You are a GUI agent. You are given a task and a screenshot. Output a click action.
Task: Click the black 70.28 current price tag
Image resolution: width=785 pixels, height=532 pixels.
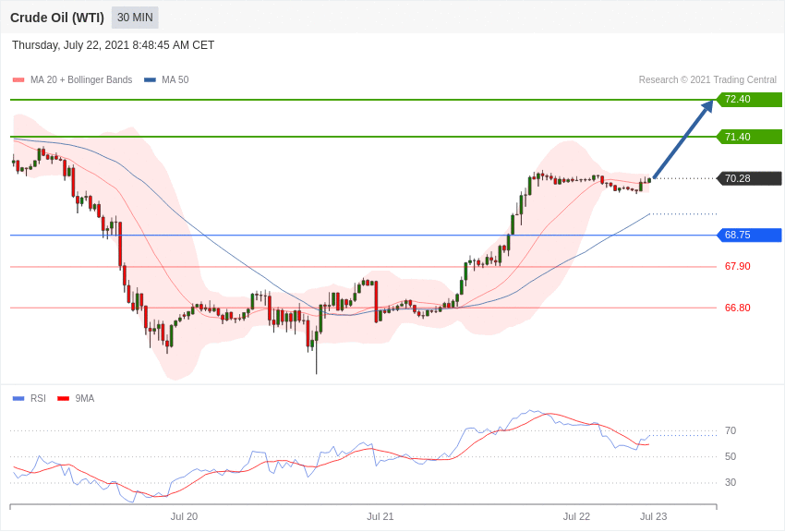749,178
